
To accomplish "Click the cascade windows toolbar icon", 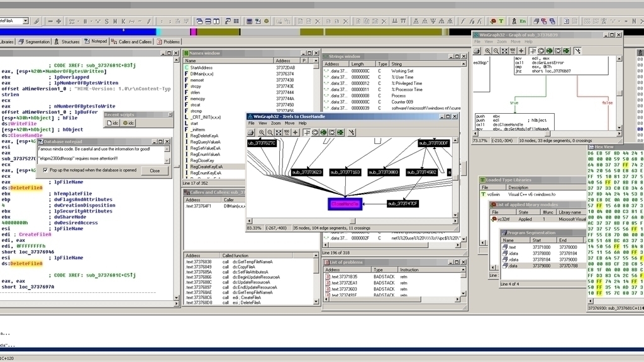I will pos(199,21).
